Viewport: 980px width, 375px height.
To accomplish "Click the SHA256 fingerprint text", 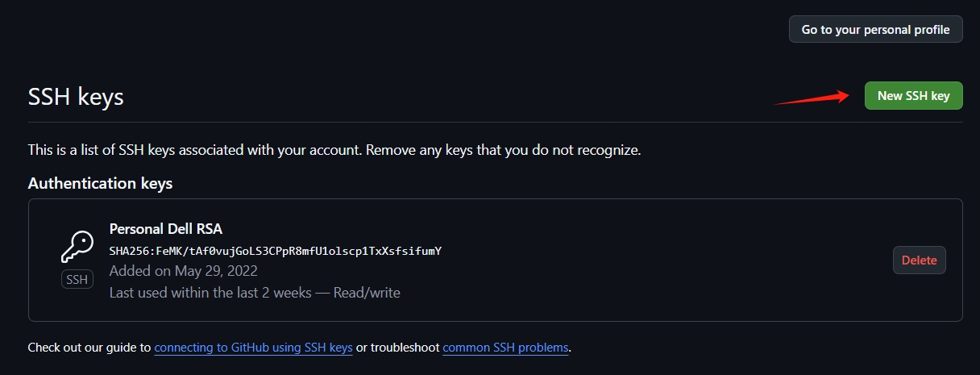I will [276, 251].
